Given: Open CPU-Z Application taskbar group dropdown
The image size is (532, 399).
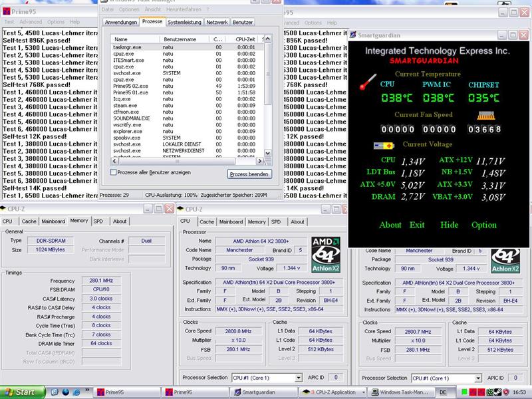Looking at the screenshot, I should coord(364,392).
